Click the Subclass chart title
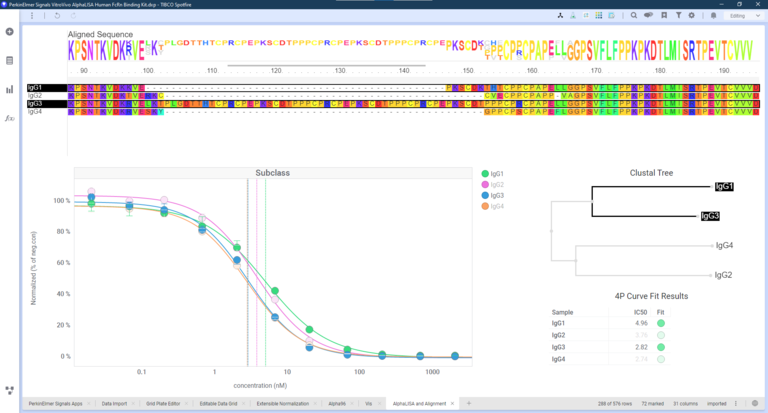768x413 pixels. click(272, 173)
